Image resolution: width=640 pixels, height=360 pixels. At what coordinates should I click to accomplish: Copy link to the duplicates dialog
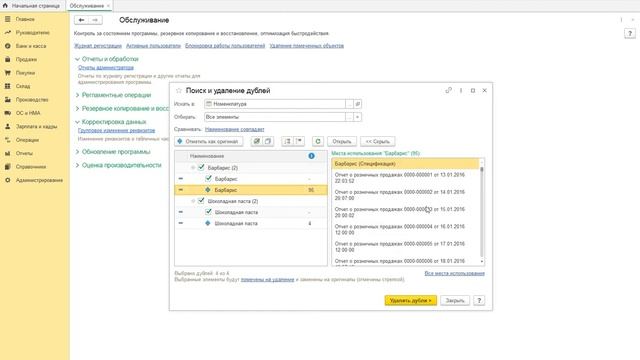pos(449,91)
